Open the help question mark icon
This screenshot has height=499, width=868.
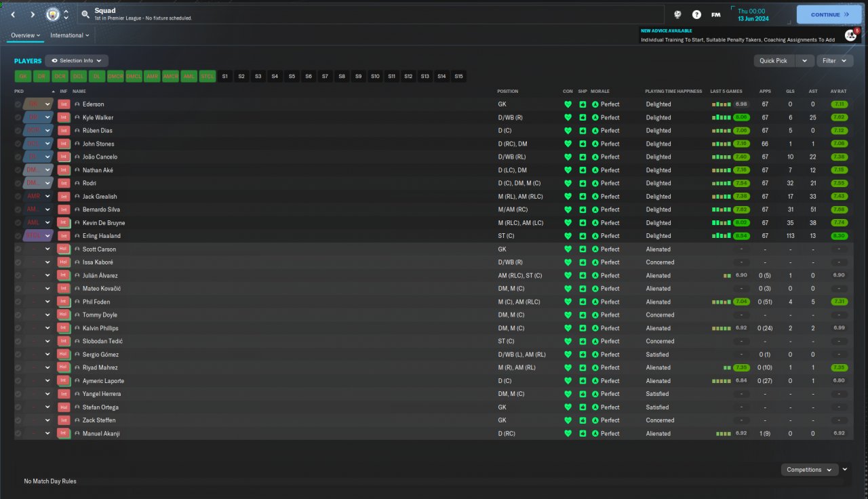pyautogui.click(x=696, y=14)
